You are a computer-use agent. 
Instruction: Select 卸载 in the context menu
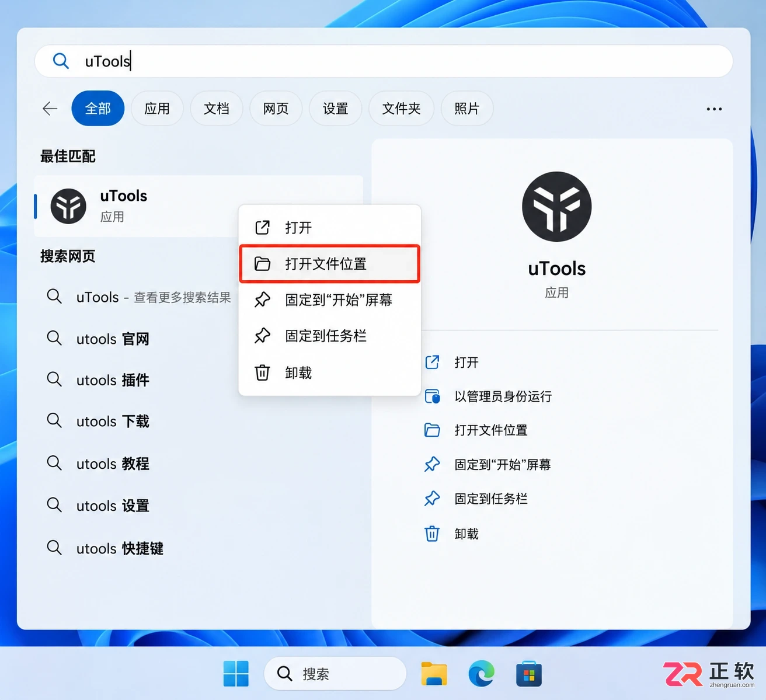[330, 372]
